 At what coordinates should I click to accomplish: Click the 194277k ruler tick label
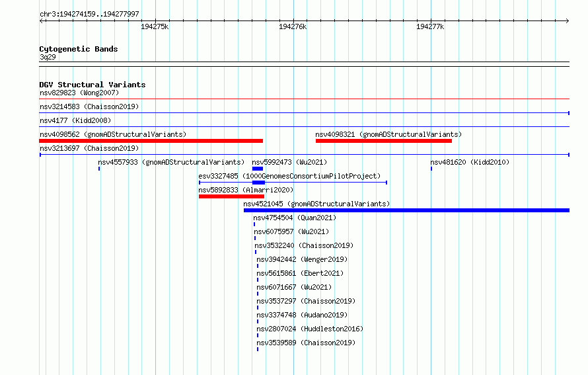tap(430, 26)
